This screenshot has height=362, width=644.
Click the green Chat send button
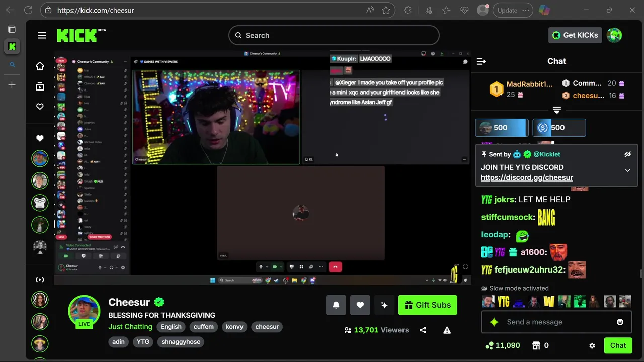tap(618, 345)
